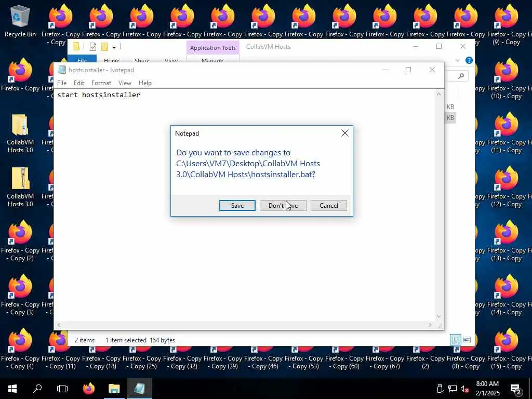Viewport: 532px width, 399px height.
Task: Click Notepad vertical scrollbar down arrow
Action: click(438, 316)
